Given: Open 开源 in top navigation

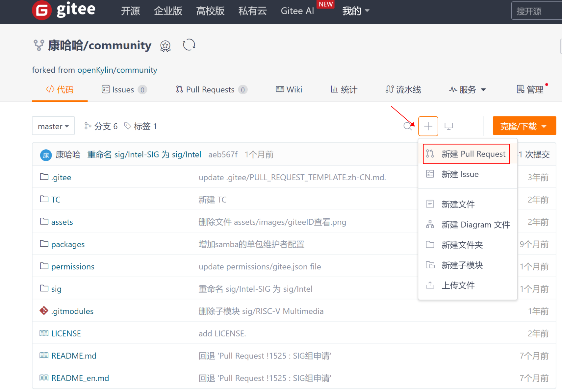Looking at the screenshot, I should [130, 11].
